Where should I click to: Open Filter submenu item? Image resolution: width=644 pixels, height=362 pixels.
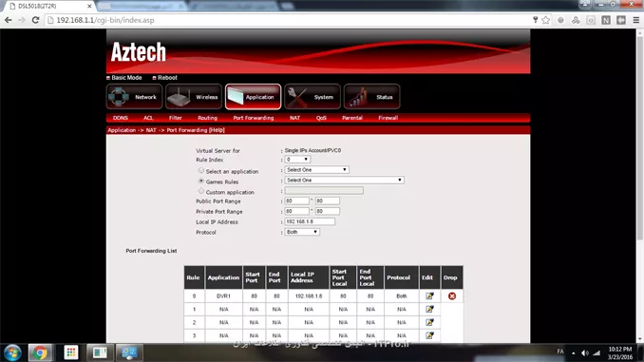(x=176, y=118)
